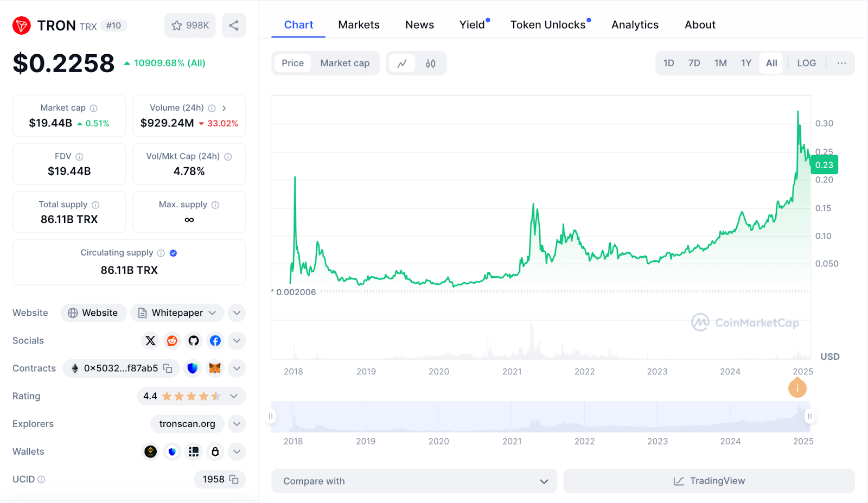868x503 pixels.
Task: Expand the Whitepaper dropdown
Action: click(x=212, y=313)
